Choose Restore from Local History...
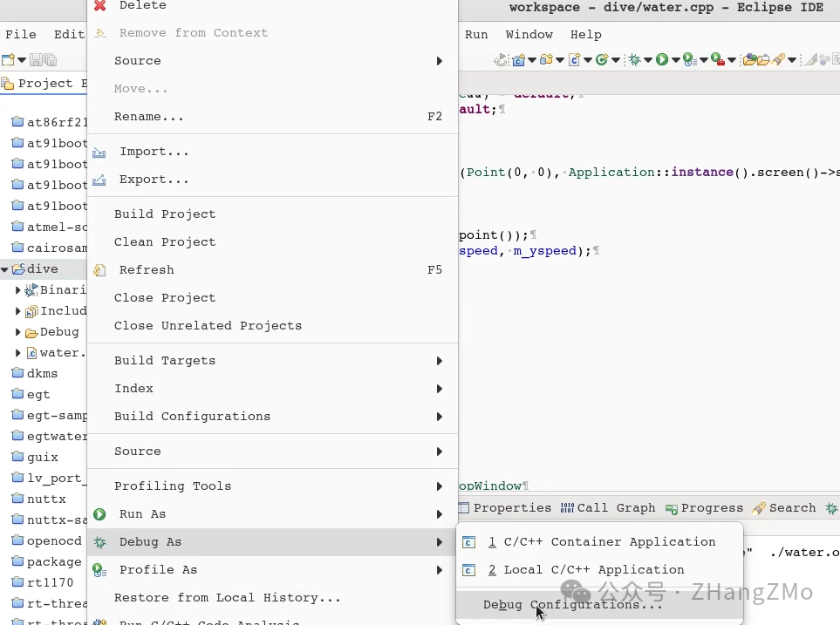The height and width of the screenshot is (625, 840). tap(272, 598)
